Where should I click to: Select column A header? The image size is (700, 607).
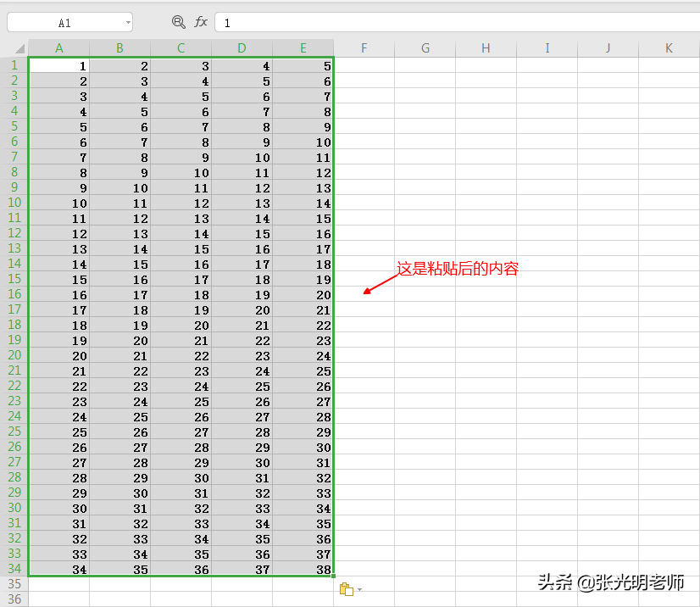click(59, 48)
